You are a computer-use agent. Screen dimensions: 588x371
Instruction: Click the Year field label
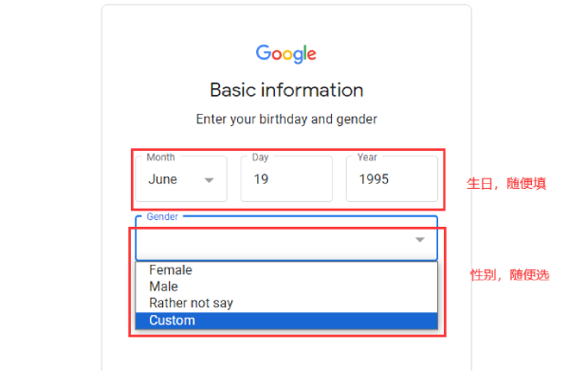click(x=367, y=158)
